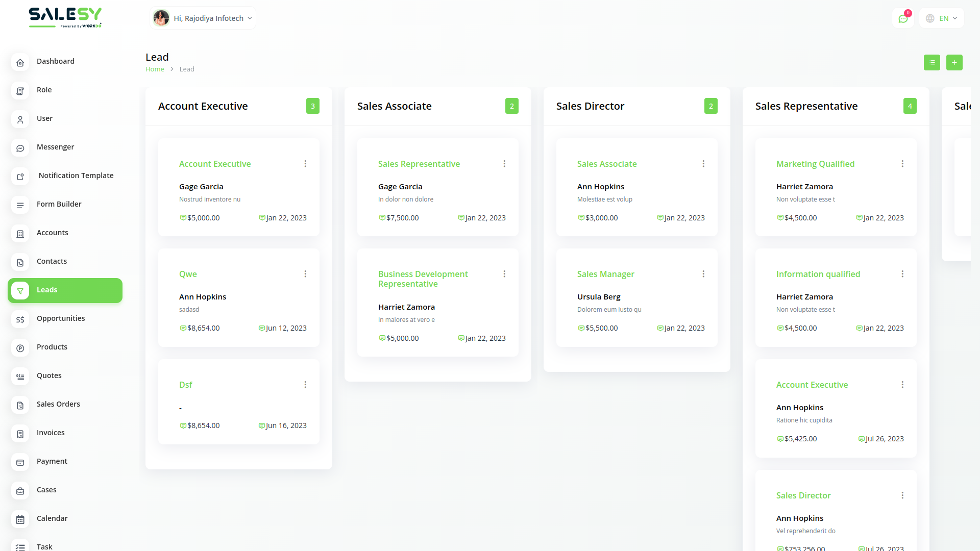The width and height of the screenshot is (980, 551).
Task: Open the Business Development Representative lead
Action: [423, 279]
